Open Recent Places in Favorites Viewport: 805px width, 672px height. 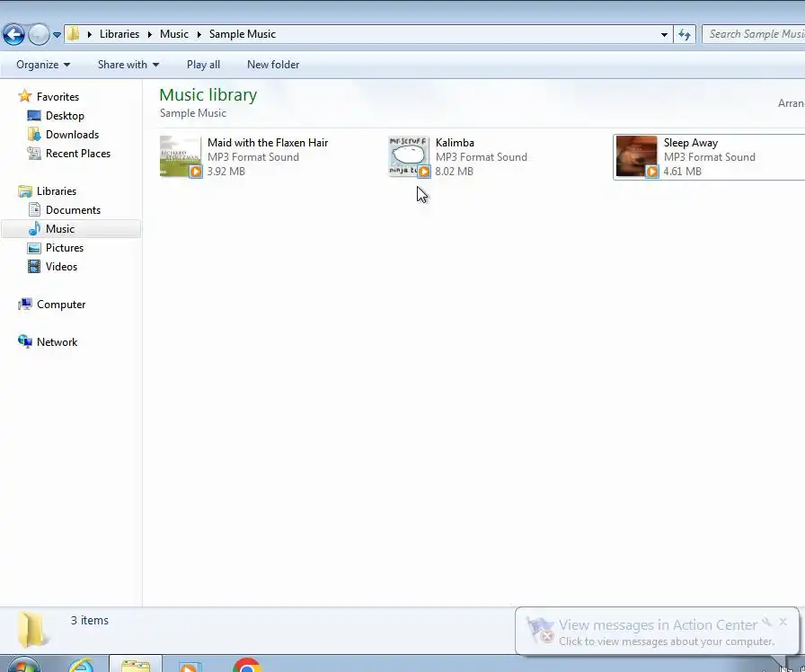click(78, 154)
